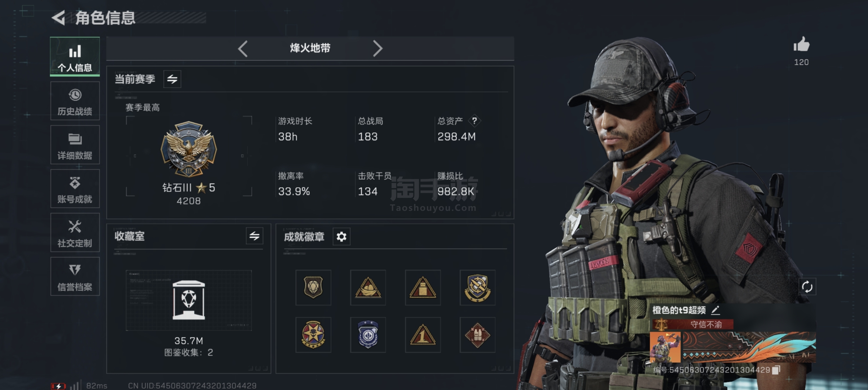868x390 pixels.
Task: Open the 成就徽章 gear settings
Action: [341, 237]
